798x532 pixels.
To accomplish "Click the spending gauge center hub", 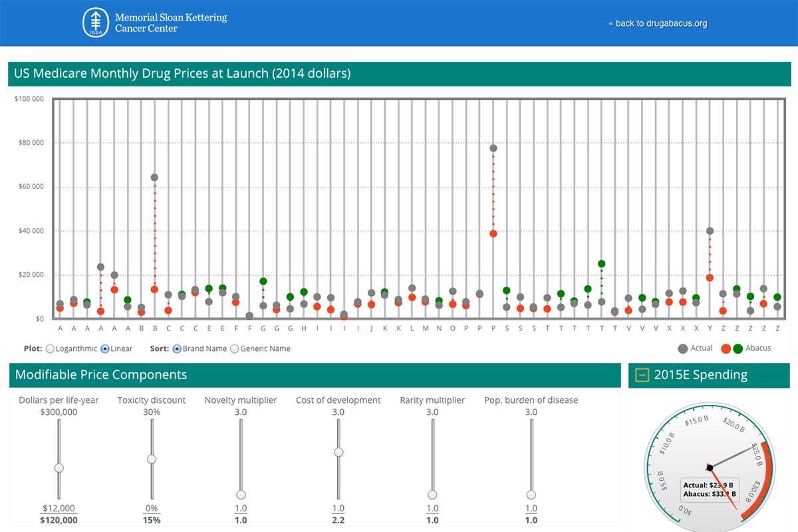I will 710,467.
